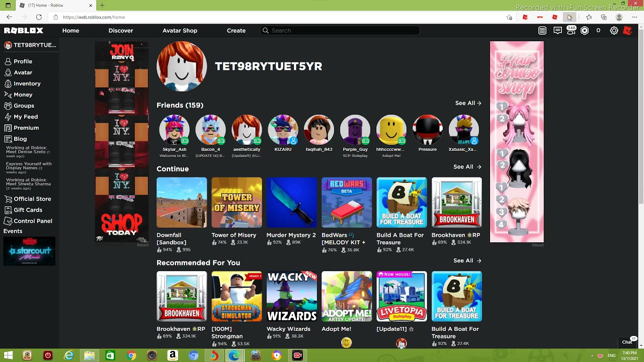Open Downfall [Sandbox] game tile
644x362 pixels.
coord(182,203)
